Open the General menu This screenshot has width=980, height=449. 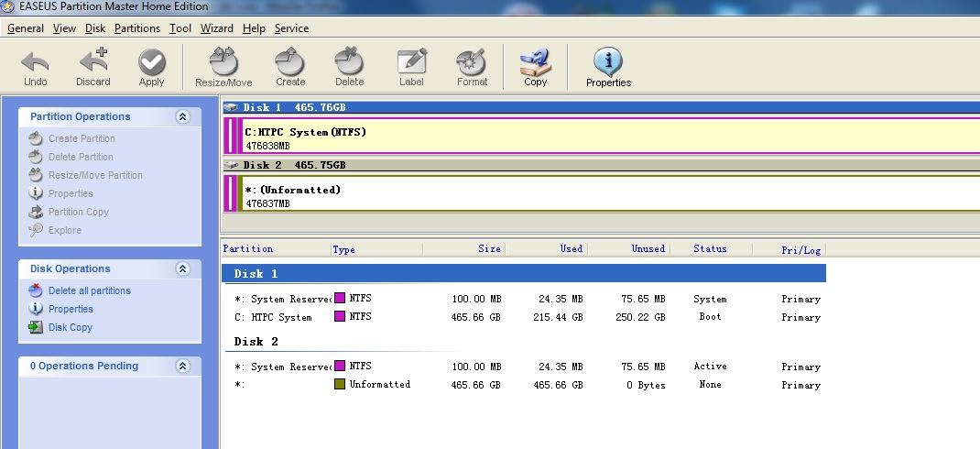click(x=26, y=28)
